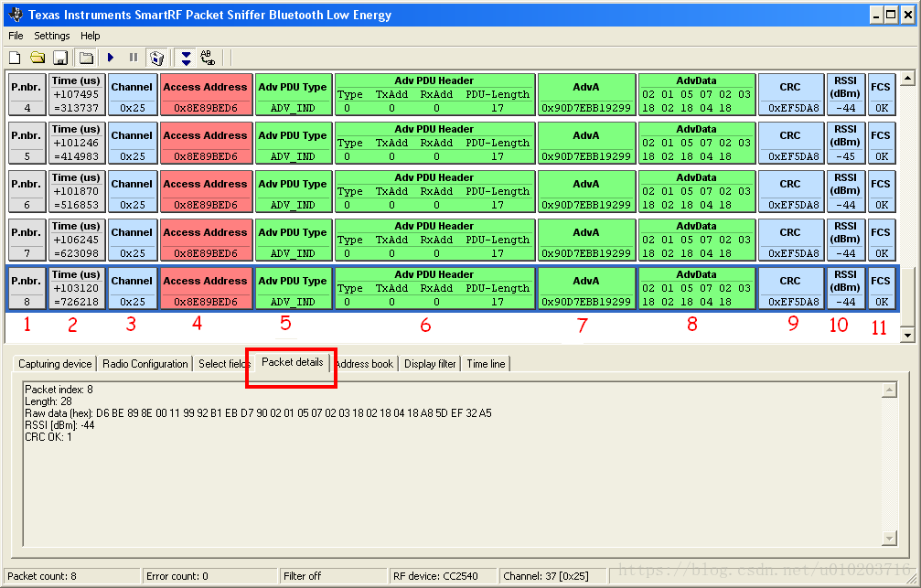Click time cell showing =623098

click(x=76, y=240)
